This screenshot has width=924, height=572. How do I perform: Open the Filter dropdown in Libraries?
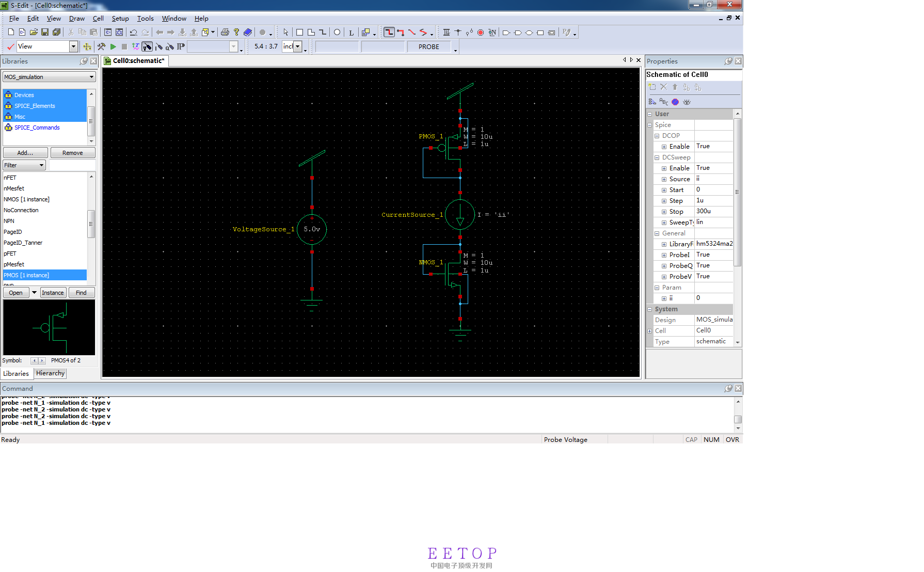pos(41,165)
